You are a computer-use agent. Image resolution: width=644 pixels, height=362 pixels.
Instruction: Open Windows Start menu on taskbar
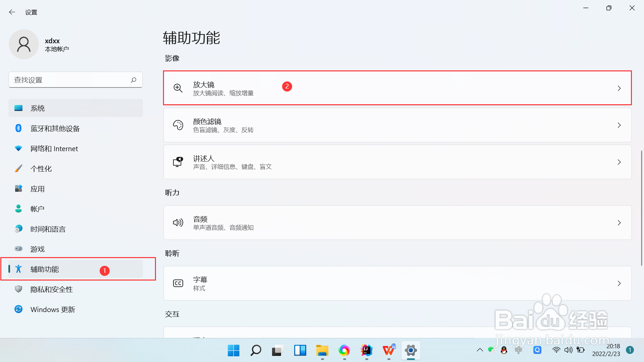tap(233, 350)
